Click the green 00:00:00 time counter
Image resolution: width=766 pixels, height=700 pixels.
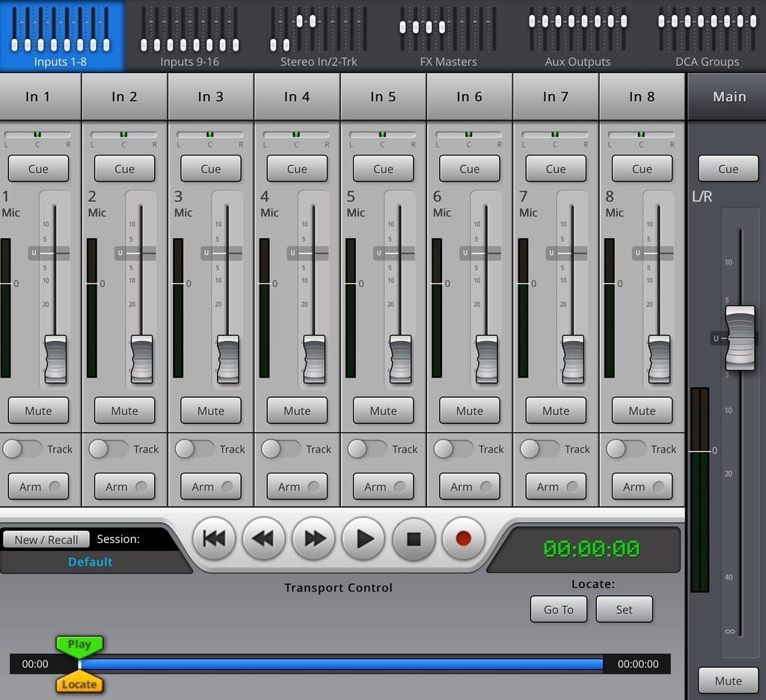coord(591,549)
